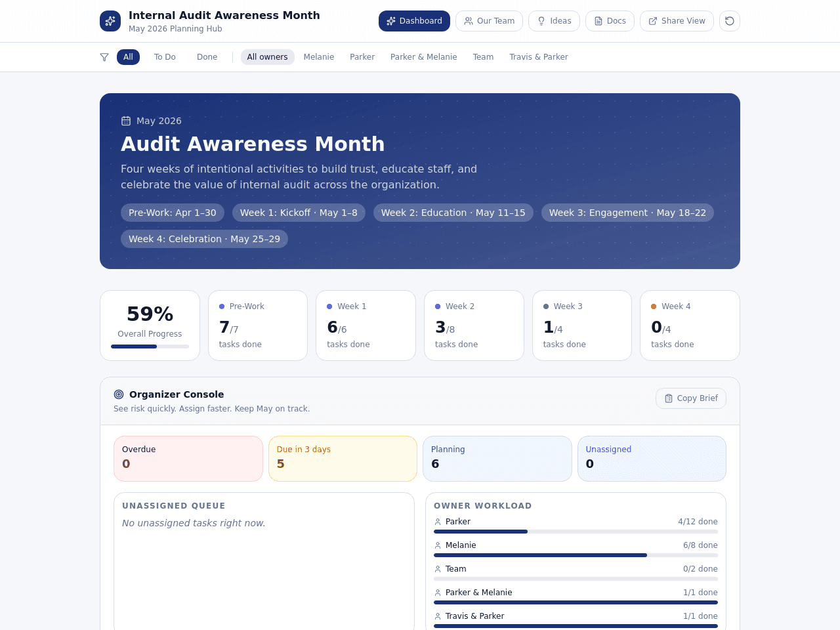
Task: Filter by owner Parker & Melanie
Action: coord(424,57)
